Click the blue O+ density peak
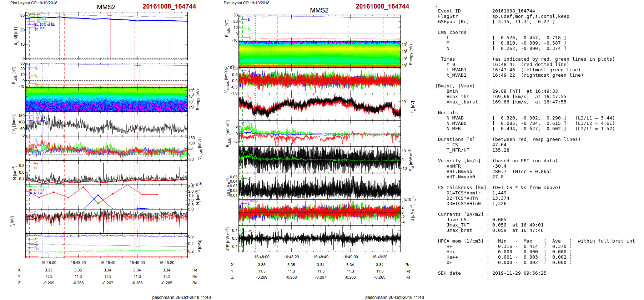The image size is (644, 300). click(x=98, y=195)
